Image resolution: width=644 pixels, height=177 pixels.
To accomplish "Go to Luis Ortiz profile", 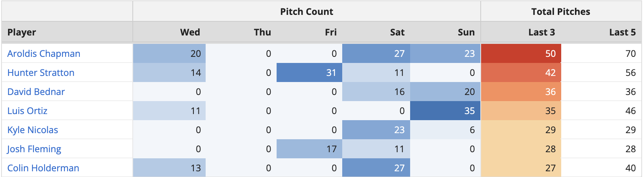I will [x=27, y=111].
